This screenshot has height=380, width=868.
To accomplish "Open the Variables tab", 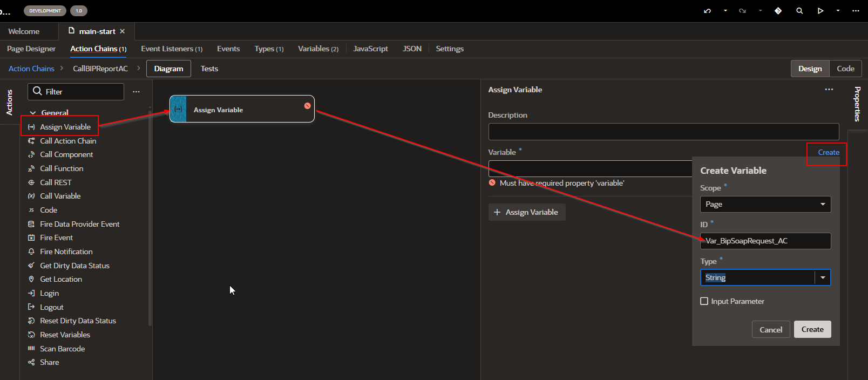I will click(x=318, y=49).
